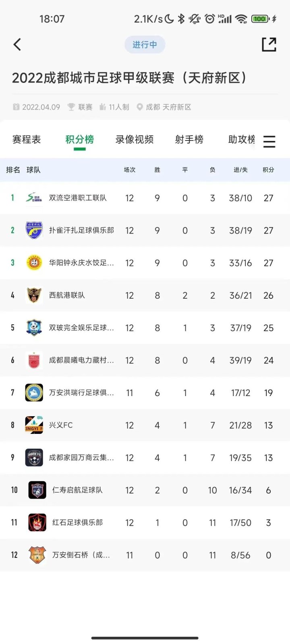Open the hamburger menu beside the tabs
The image size is (290, 644).
pos(269,141)
